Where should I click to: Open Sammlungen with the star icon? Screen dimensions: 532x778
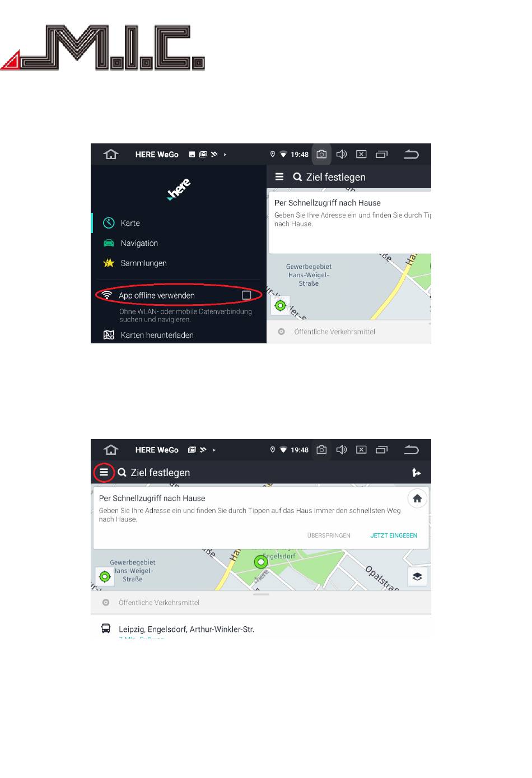pos(143,263)
